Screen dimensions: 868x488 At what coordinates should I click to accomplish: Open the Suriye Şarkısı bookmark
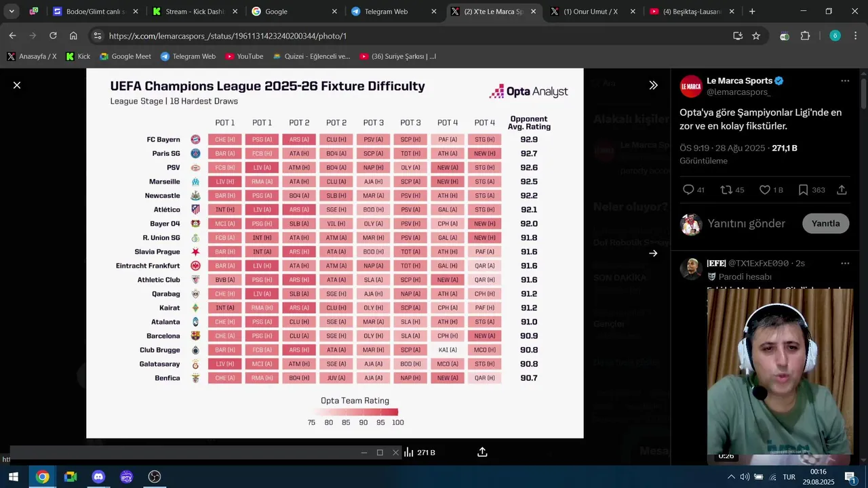point(397,56)
